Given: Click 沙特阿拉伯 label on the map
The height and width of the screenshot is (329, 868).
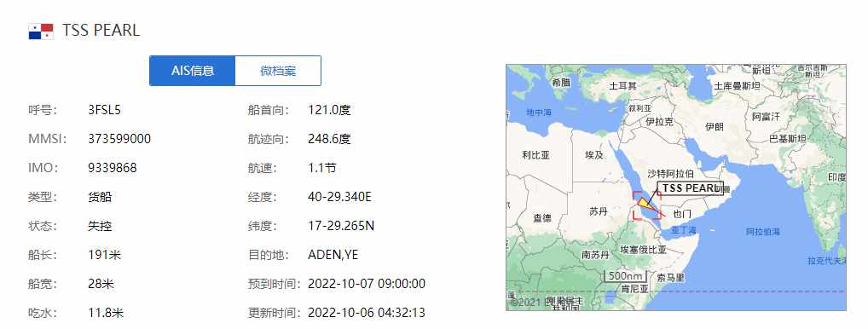Looking at the screenshot, I should [670, 174].
